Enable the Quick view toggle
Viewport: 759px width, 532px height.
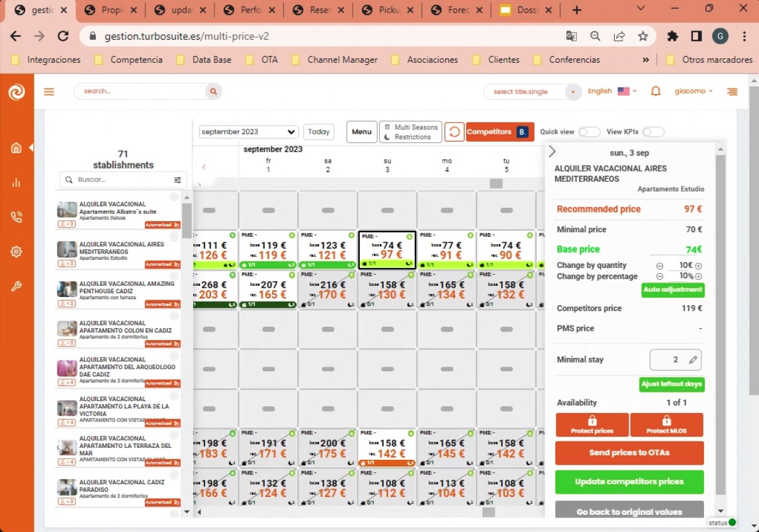pos(589,132)
